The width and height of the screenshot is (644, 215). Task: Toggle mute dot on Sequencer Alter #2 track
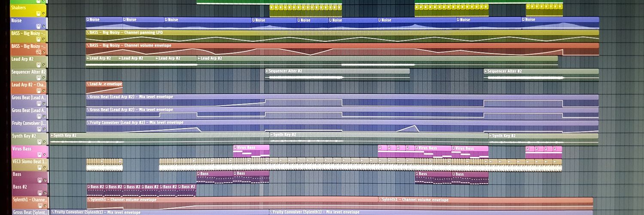(44, 78)
